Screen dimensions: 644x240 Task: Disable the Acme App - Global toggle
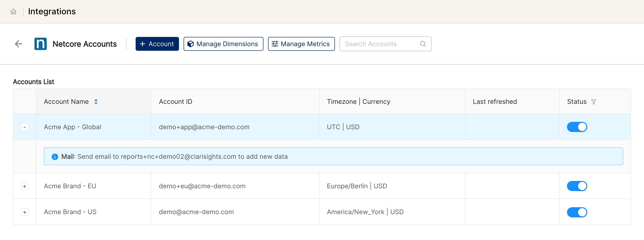[x=577, y=127]
